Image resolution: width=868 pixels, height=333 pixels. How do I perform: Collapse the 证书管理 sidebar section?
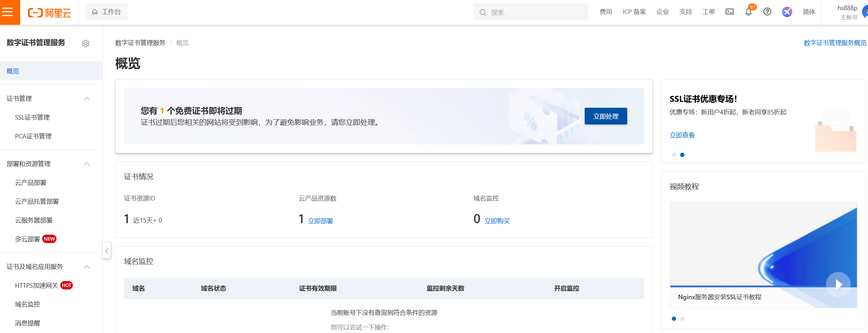pyautogui.click(x=87, y=99)
